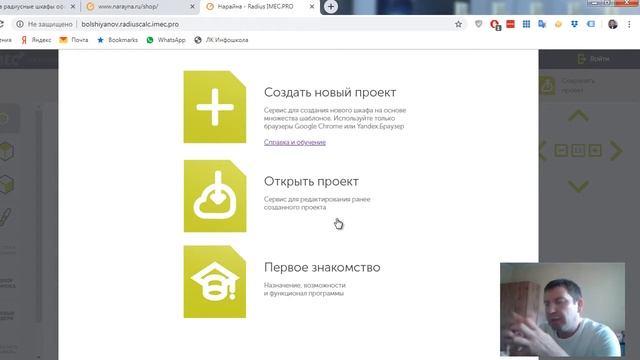Click the left section icon between arrows
Screen dimensions: 640x360
click(561, 151)
